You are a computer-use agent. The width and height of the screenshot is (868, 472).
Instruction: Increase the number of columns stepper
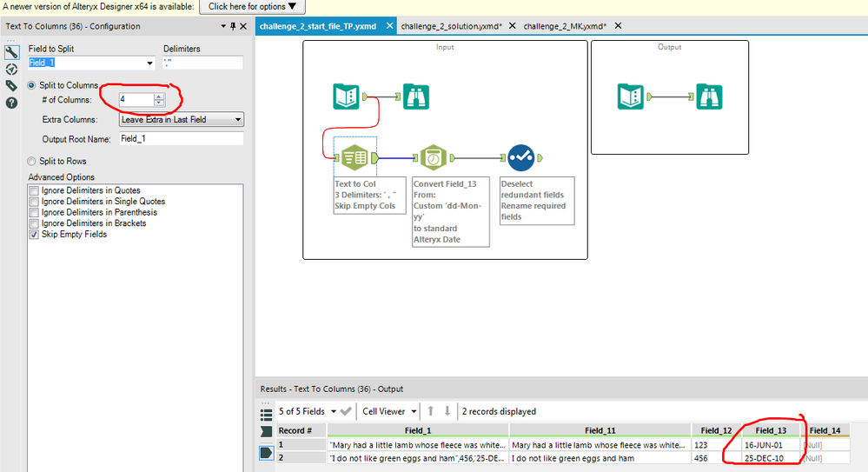pyautogui.click(x=159, y=96)
